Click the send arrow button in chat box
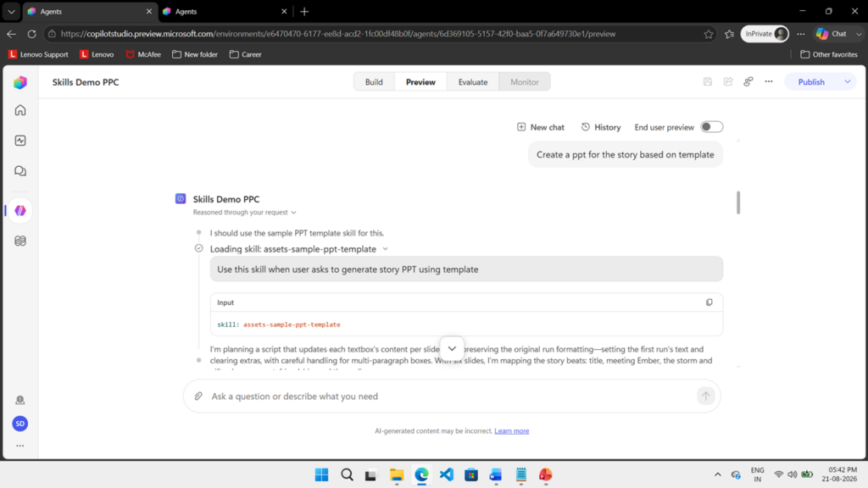The image size is (868, 488). click(x=706, y=396)
